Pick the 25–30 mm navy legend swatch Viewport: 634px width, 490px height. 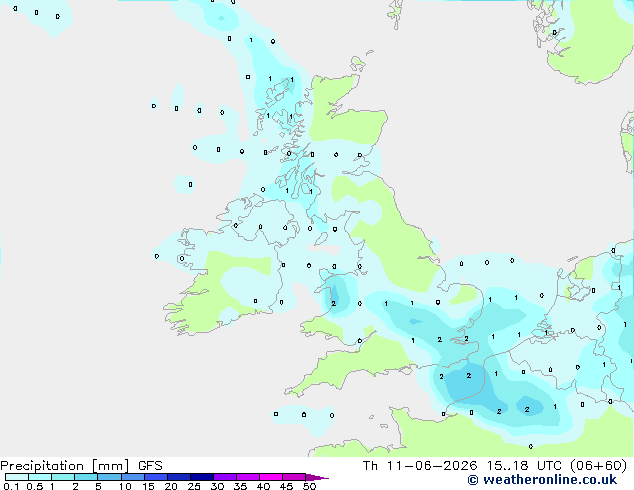201,477
